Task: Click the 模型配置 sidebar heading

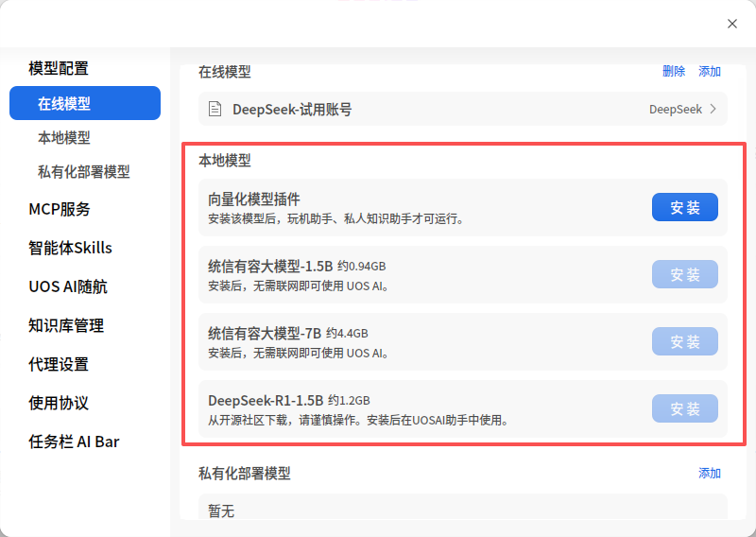Action: point(59,68)
